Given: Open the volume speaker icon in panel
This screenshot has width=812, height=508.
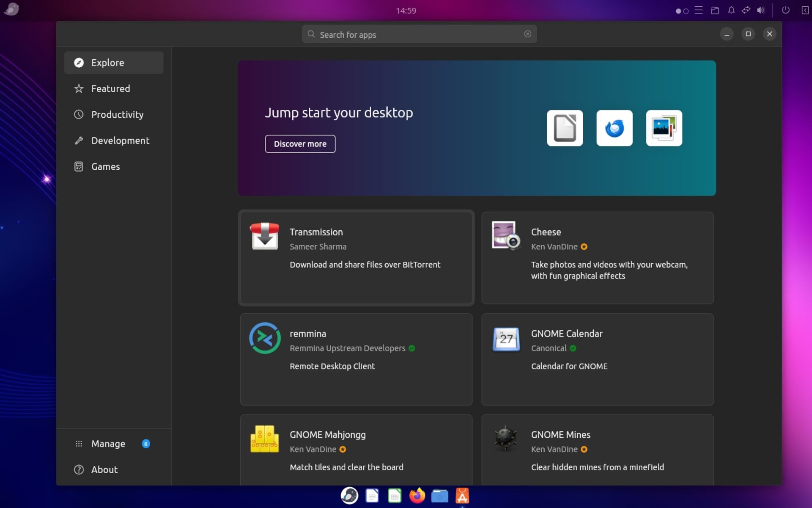Looking at the screenshot, I should [x=761, y=10].
